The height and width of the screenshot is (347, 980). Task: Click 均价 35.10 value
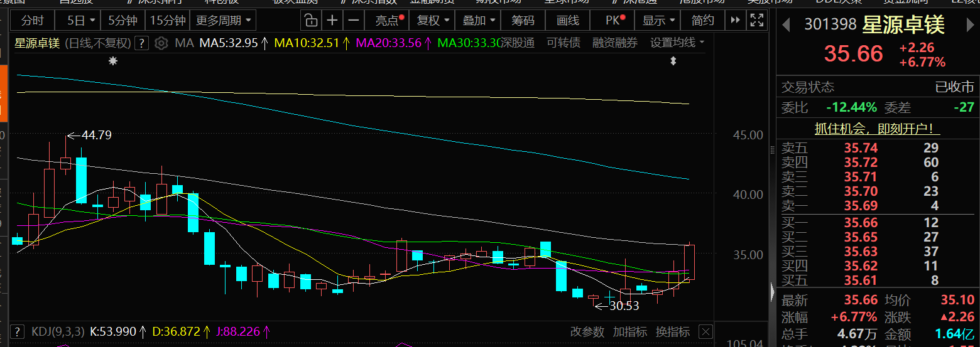[x=958, y=301]
